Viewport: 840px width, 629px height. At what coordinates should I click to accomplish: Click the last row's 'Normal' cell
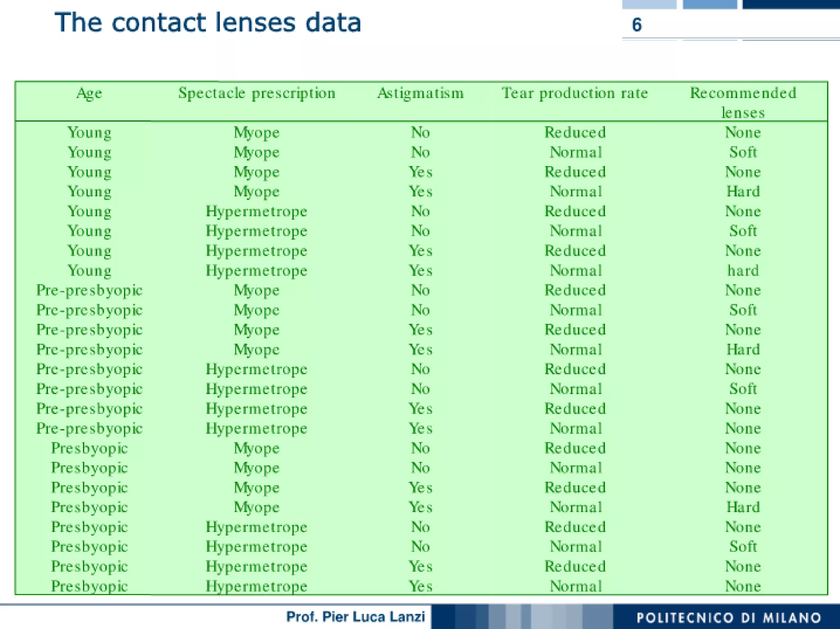click(x=576, y=586)
